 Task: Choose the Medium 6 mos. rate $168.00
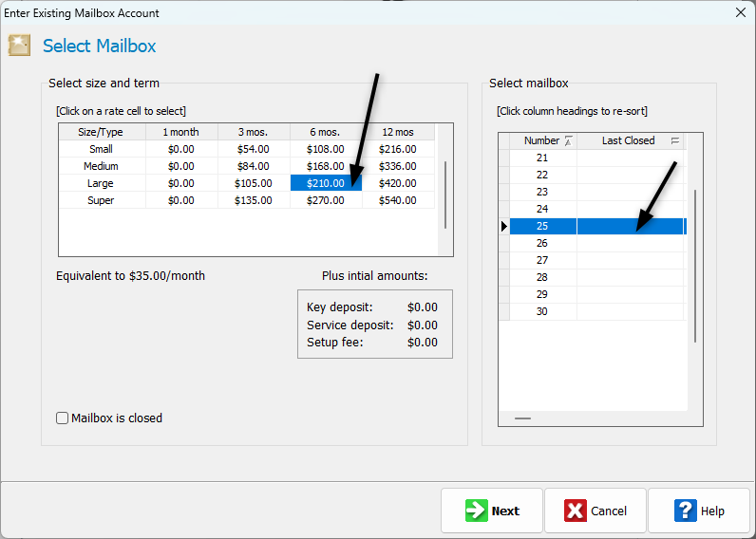coord(326,166)
